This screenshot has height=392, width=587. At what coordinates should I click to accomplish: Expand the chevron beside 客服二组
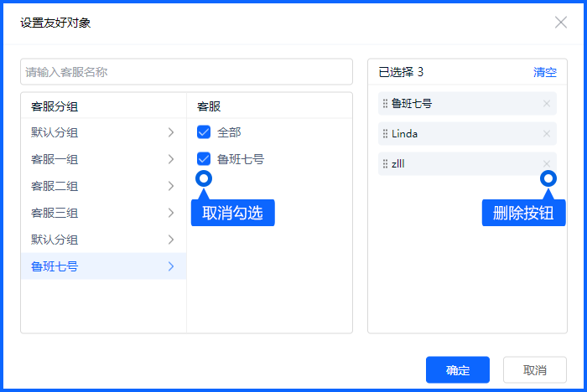click(x=171, y=186)
